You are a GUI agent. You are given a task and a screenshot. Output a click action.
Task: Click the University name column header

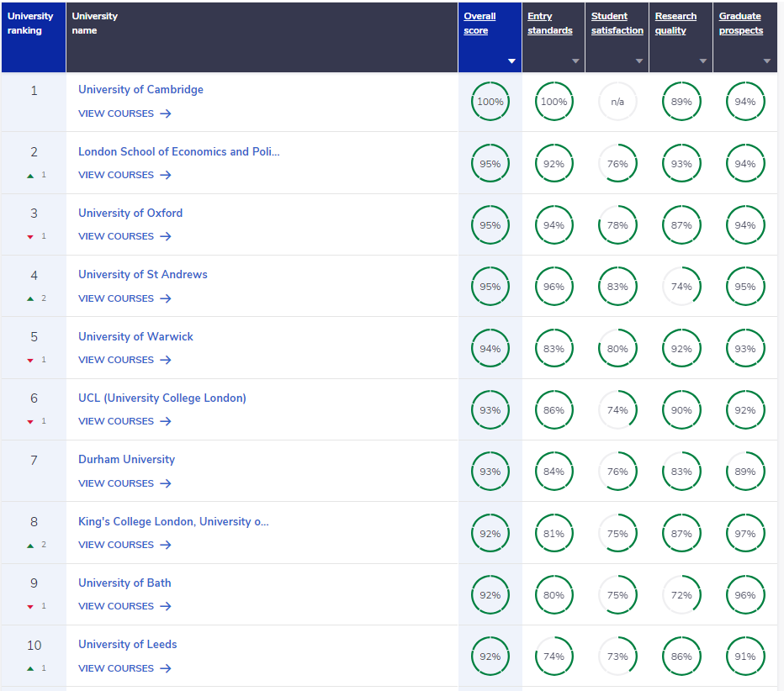coord(94,24)
